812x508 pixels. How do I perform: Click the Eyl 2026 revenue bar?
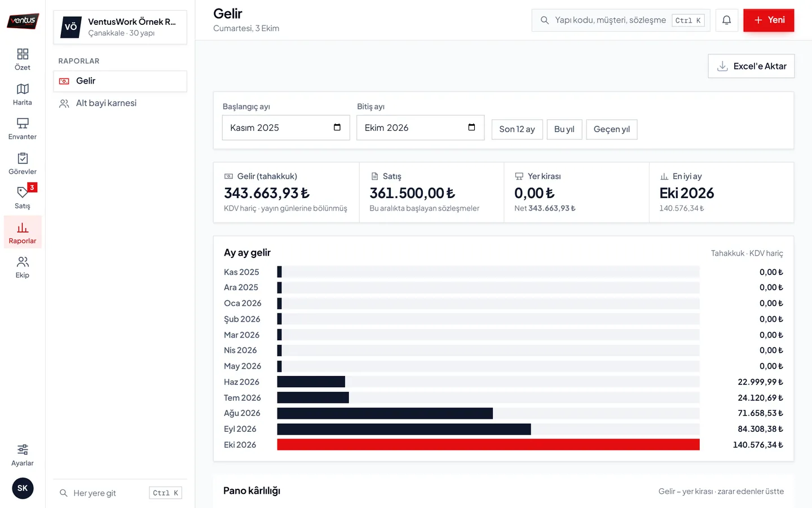pos(404,429)
